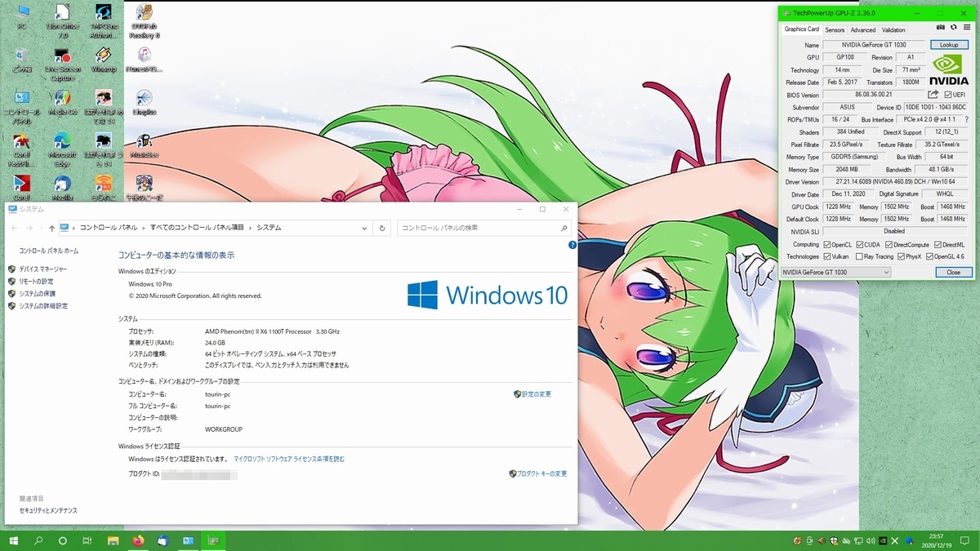Click すべてのコントロール パネル項目 breadcrumb
Viewport: 980px width, 551px height.
(197, 229)
